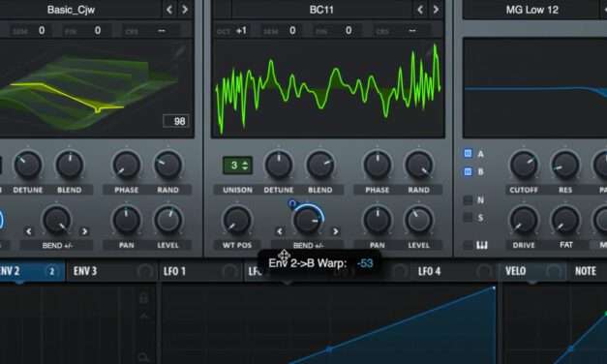Load previous wavetable for BC11 oscillator
This screenshot has width=607, height=364.
(420, 10)
